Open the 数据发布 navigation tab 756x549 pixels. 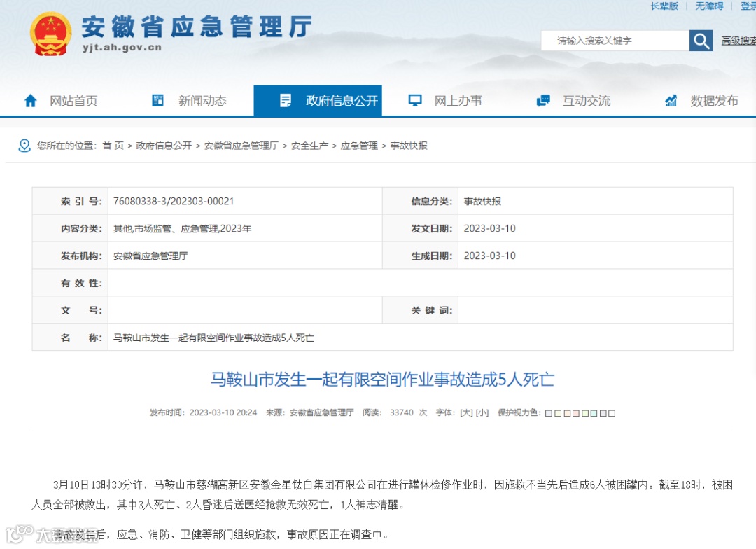(714, 100)
